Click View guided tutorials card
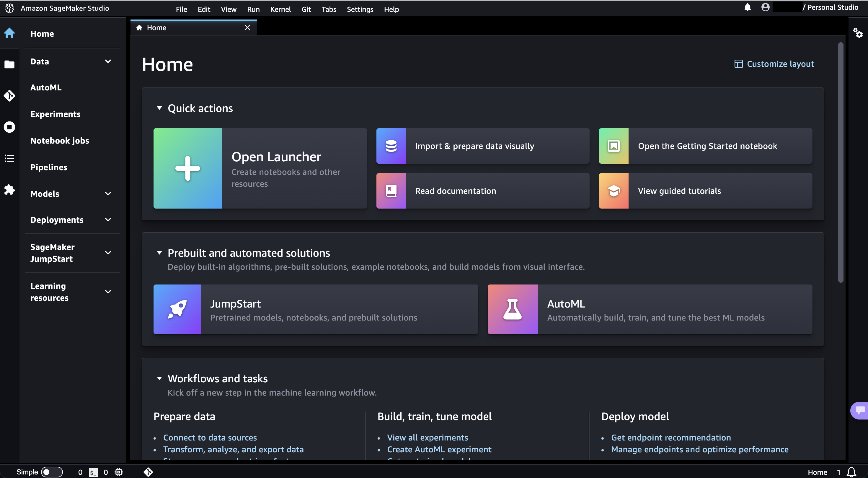Image resolution: width=868 pixels, height=478 pixels. 706,191
